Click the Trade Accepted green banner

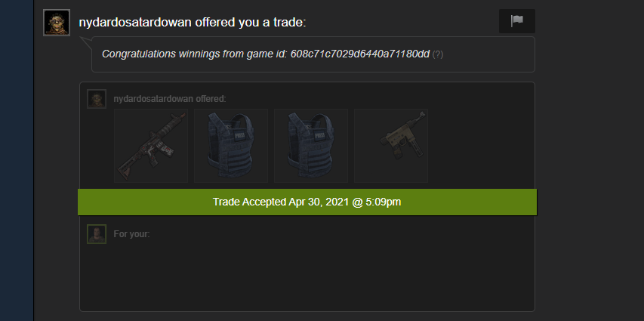click(x=307, y=202)
